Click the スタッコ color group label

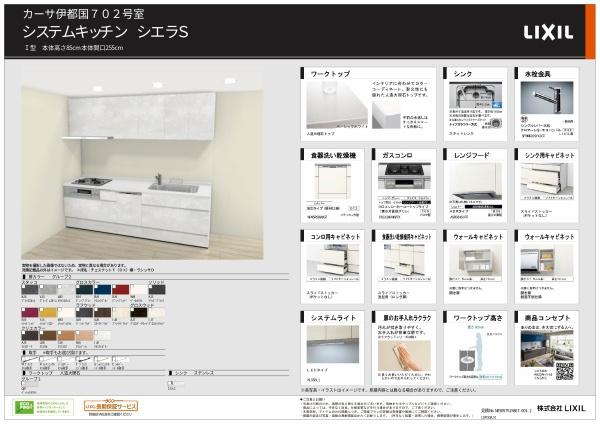(29, 282)
